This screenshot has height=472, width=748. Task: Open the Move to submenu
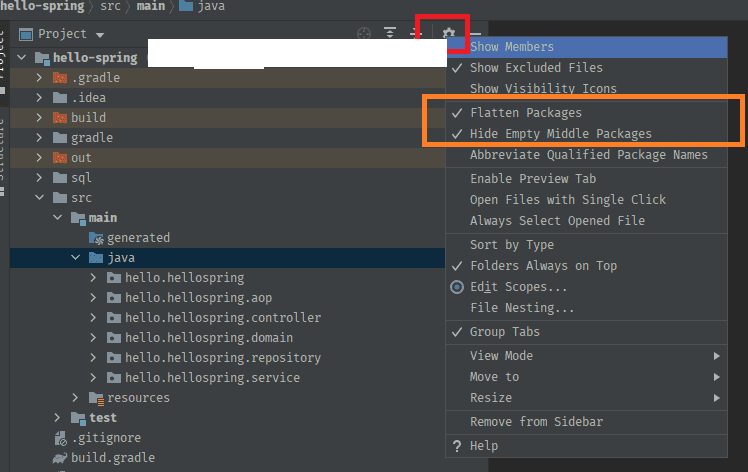pyautogui.click(x=587, y=377)
